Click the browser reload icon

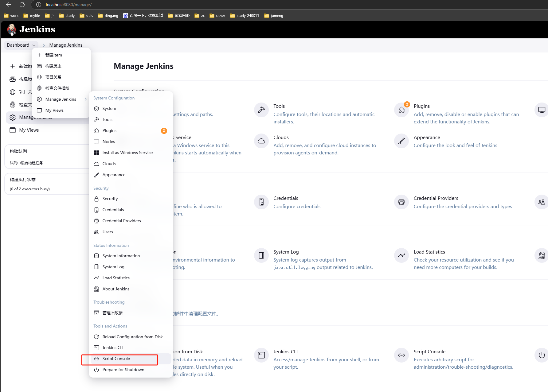[22, 5]
